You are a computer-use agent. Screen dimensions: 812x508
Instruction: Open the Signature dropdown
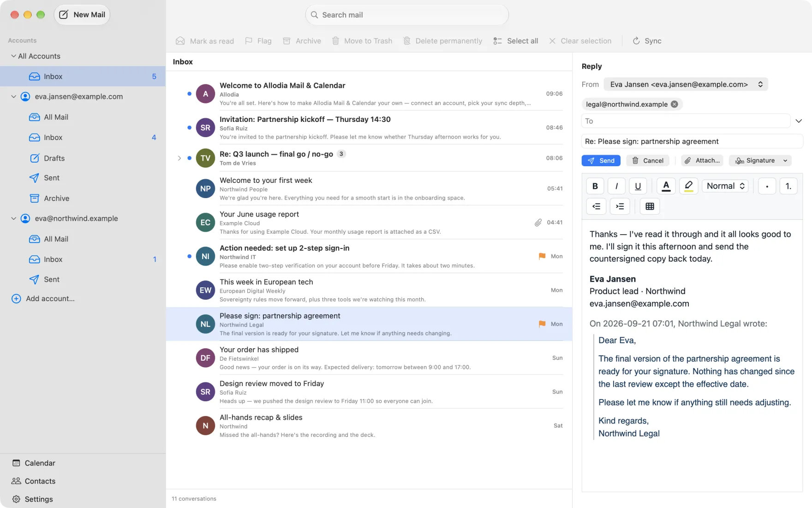tap(760, 161)
